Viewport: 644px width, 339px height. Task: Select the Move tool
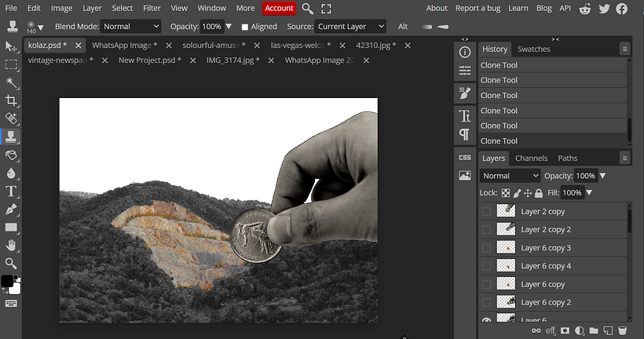pyautogui.click(x=11, y=47)
